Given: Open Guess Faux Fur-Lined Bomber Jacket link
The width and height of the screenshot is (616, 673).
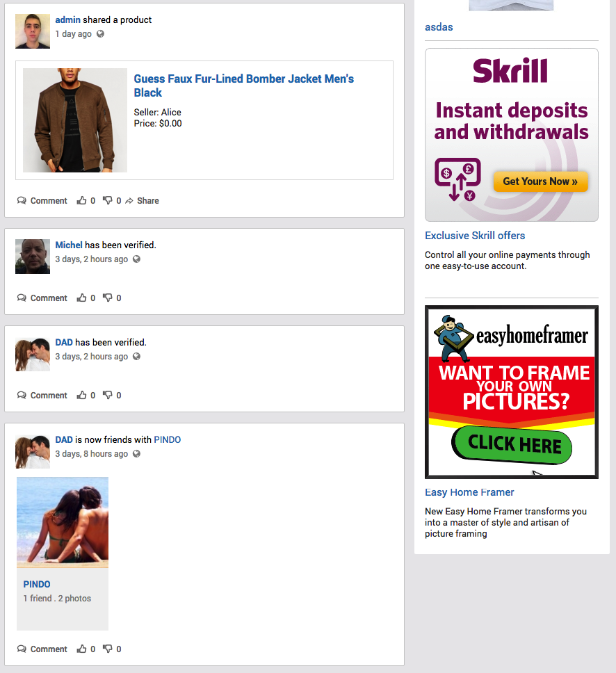Looking at the screenshot, I should 243,86.
